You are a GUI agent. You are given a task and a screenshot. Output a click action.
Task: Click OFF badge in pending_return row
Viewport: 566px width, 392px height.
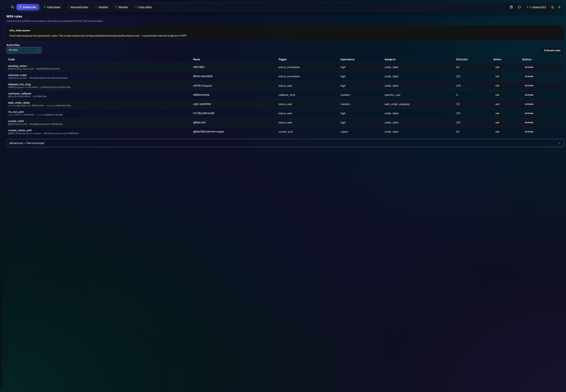[497, 67]
